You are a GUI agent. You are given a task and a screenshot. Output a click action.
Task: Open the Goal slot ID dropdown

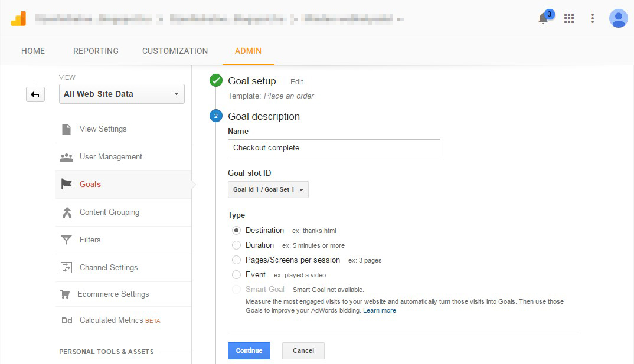(x=267, y=190)
